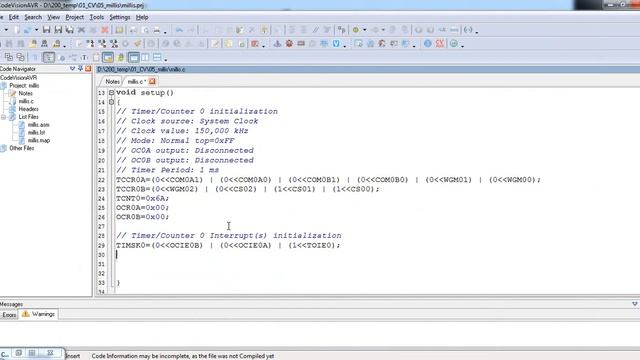Open millis.lst list file
The image size is (640, 360).
[x=36, y=132]
